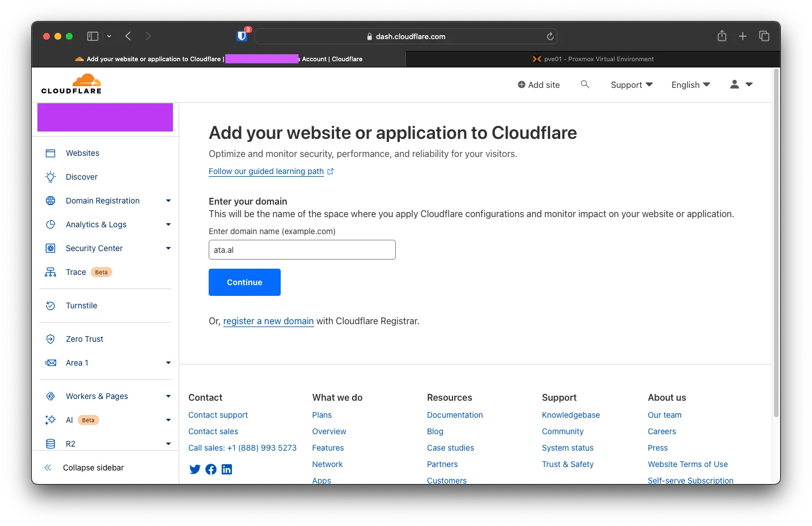Follow our guided learning path link
Screen dimensions: 812x526
click(x=271, y=171)
